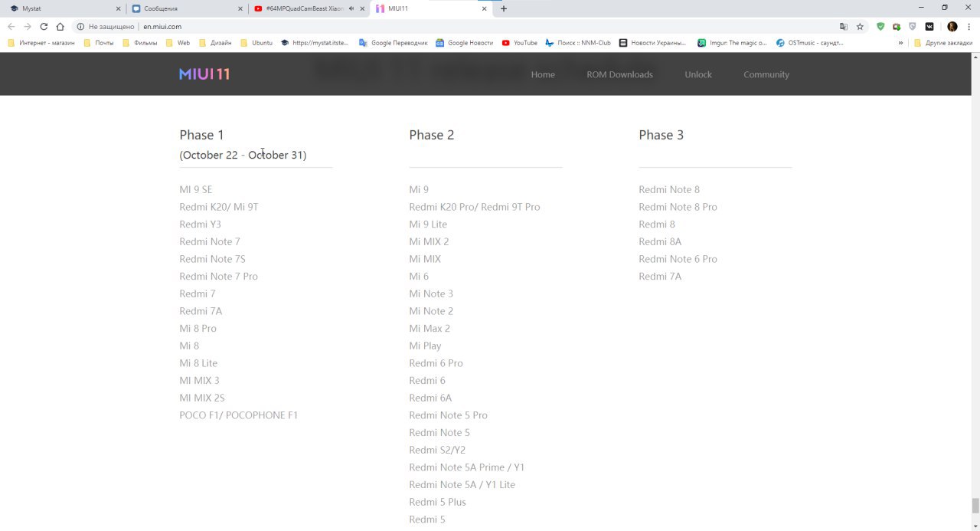The image size is (980, 531).
Task: Open Google Translate page icon
Action: 844,26
